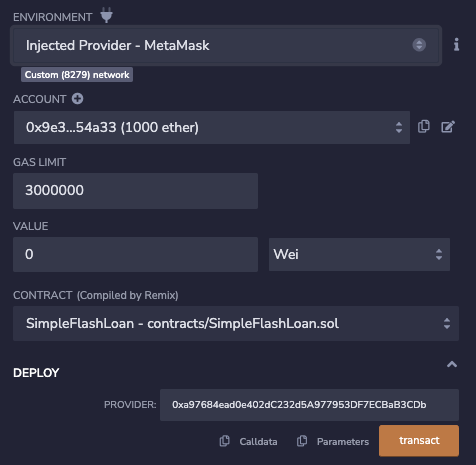
Task: Copy parameters using the clipboard icon
Action: 302,441
